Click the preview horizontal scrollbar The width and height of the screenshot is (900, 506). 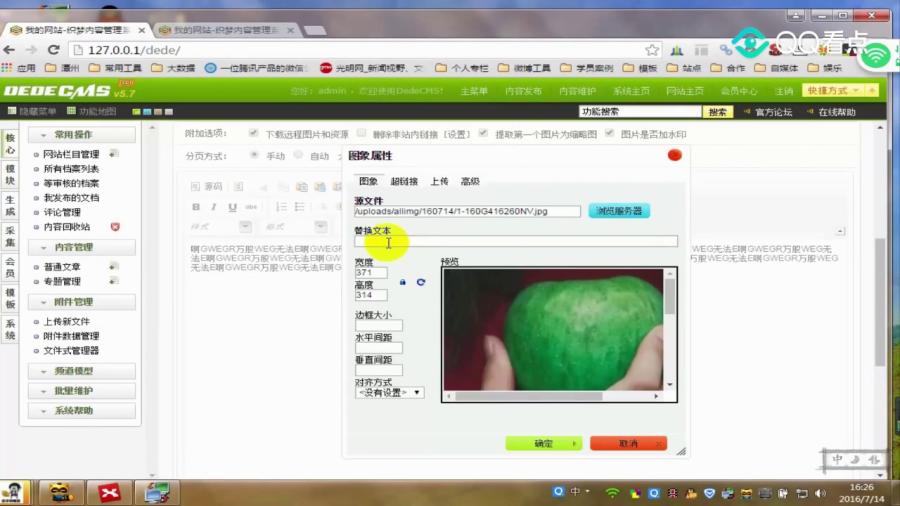point(553,396)
